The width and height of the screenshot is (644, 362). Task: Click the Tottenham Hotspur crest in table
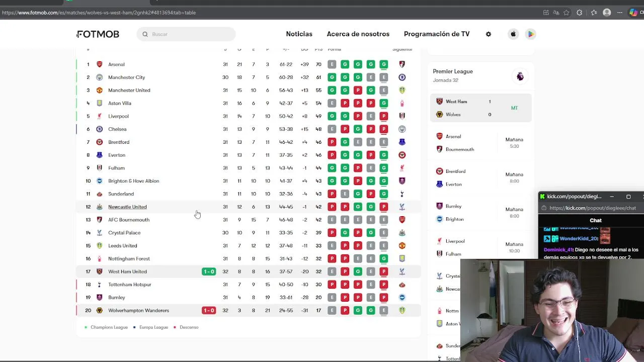click(x=99, y=285)
